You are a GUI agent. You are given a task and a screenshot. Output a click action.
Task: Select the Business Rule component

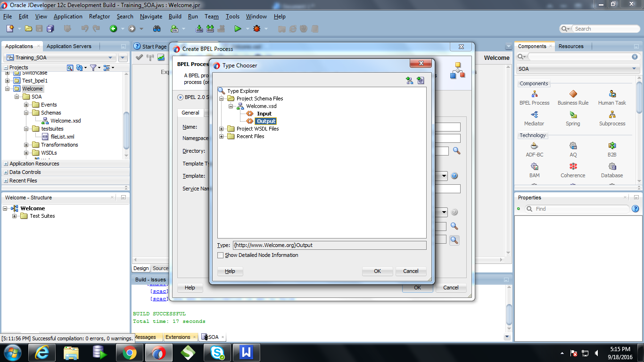pyautogui.click(x=573, y=98)
